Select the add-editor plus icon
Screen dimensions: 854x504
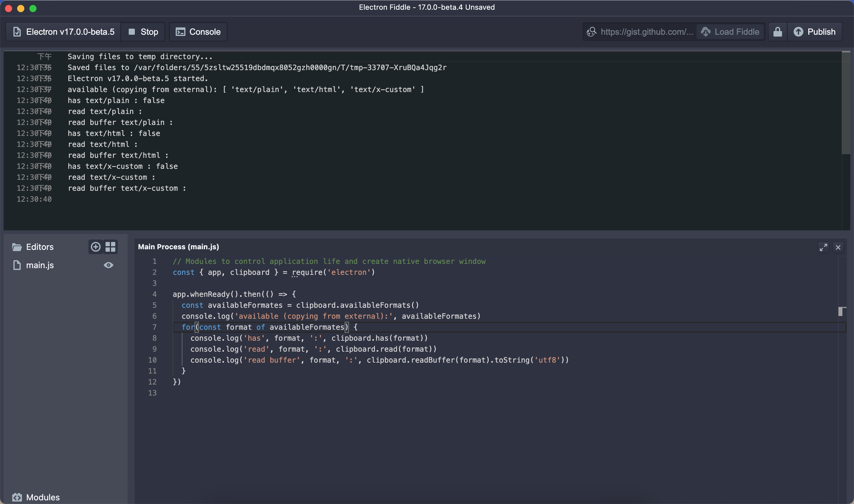pos(95,247)
